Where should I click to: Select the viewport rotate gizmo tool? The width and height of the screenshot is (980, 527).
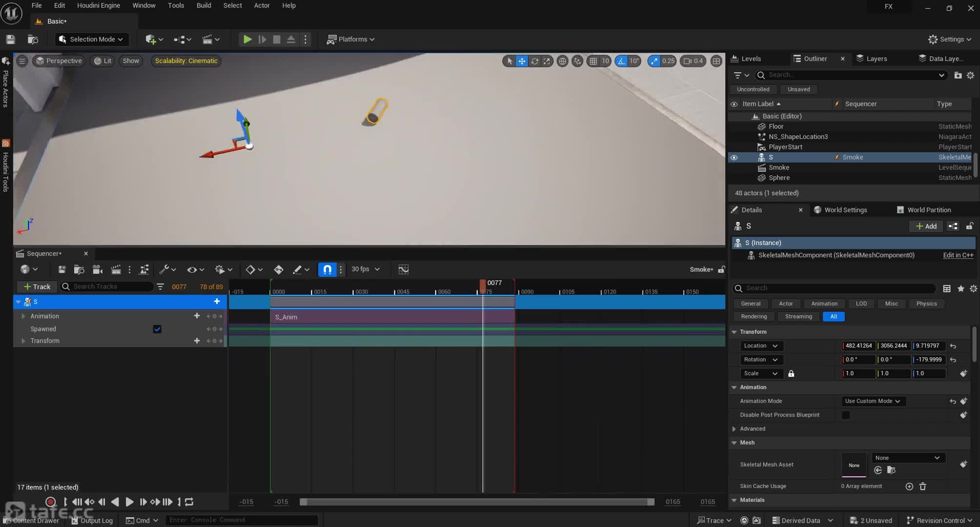click(x=534, y=61)
